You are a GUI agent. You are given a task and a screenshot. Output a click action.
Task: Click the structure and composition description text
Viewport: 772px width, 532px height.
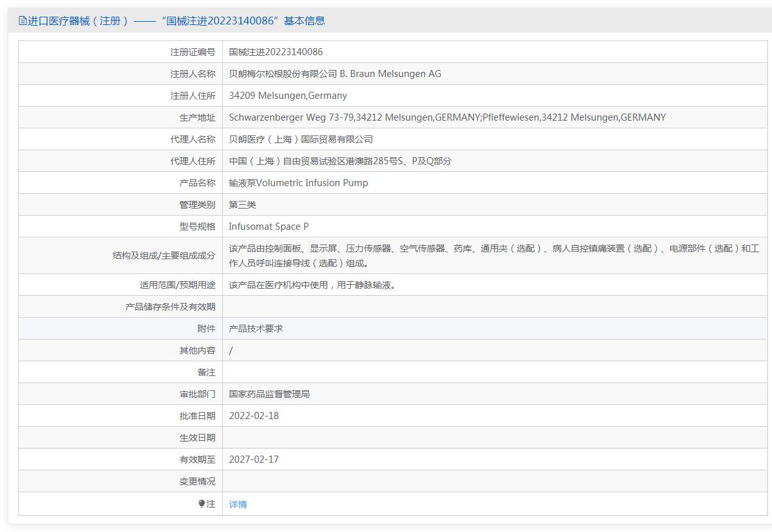click(493, 255)
